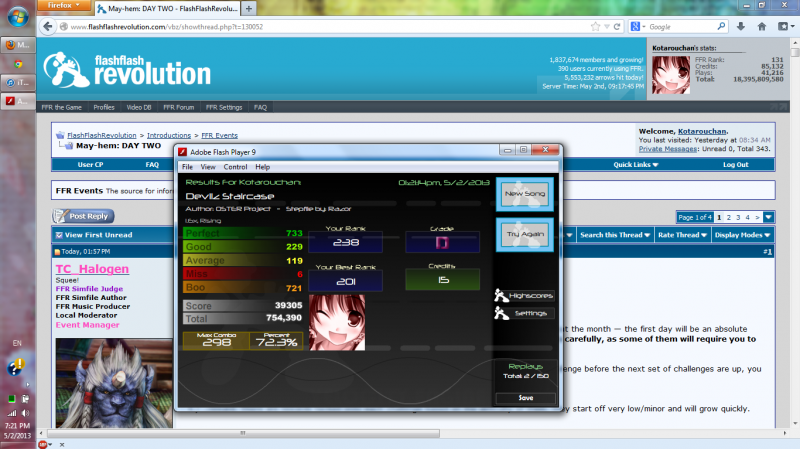The width and height of the screenshot is (800, 449).
Task: Open the FFR Forum nav item
Action: (x=179, y=107)
